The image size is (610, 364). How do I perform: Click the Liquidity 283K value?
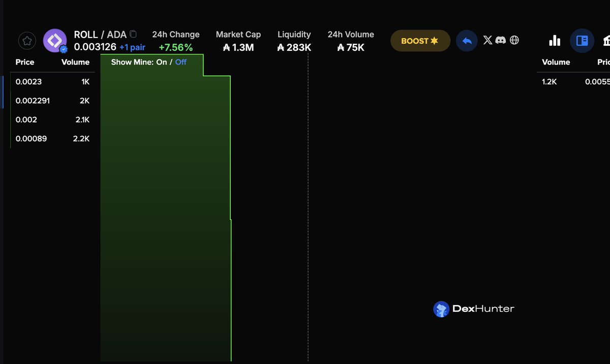point(294,48)
